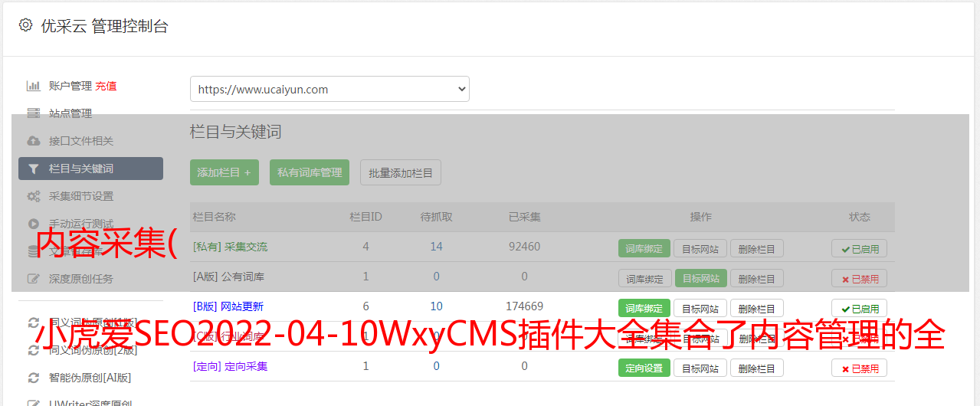Open 采集细节设置 sidebar item
980x406 pixels.
point(81,196)
